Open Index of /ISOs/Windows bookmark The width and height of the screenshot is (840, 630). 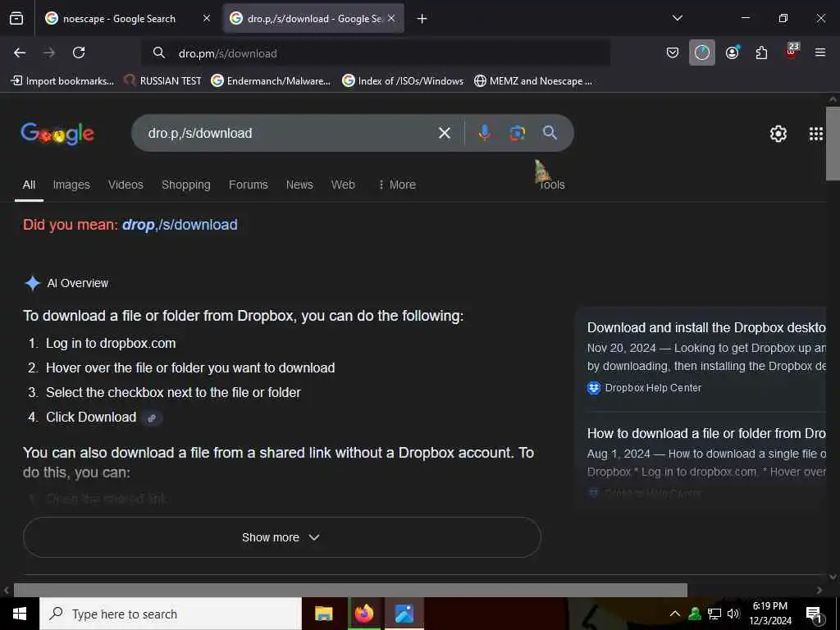pyautogui.click(x=403, y=81)
